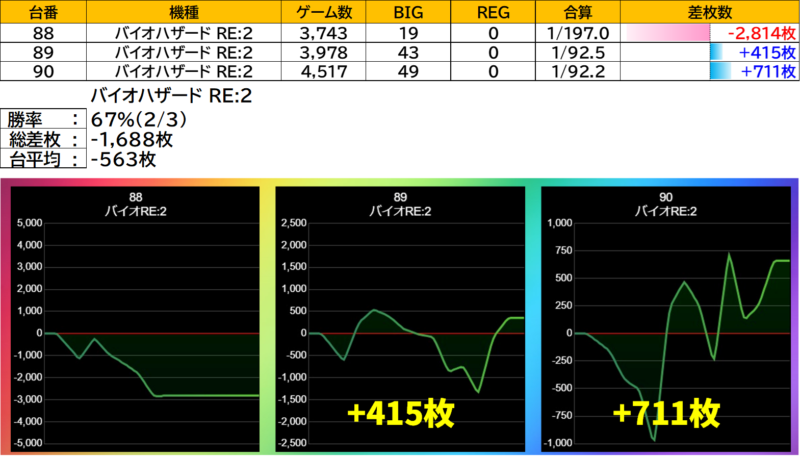Open the machine 89 slump graph
800x456 pixels.
[x=401, y=319]
